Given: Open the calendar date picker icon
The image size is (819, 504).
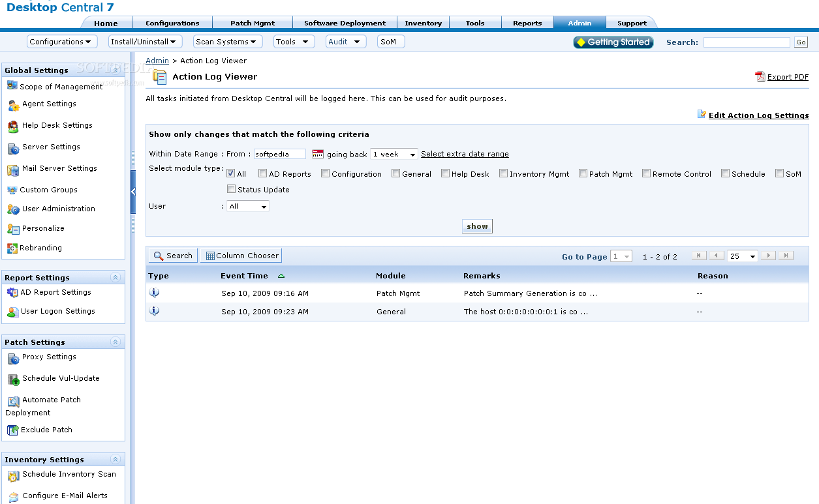Looking at the screenshot, I should click(x=318, y=155).
